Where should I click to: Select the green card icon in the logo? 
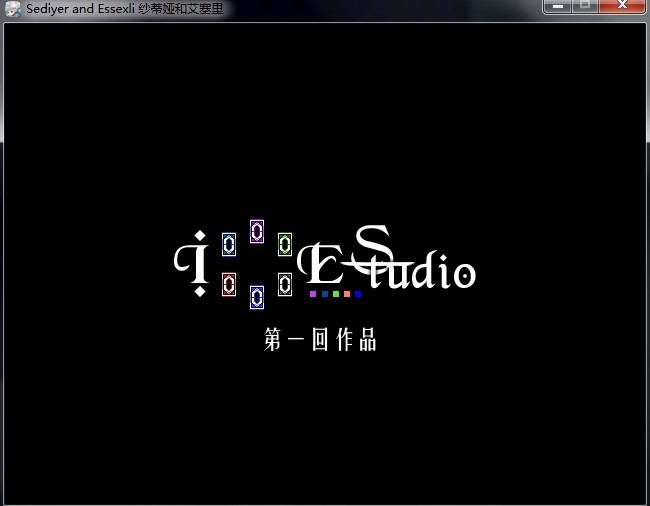[x=285, y=244]
